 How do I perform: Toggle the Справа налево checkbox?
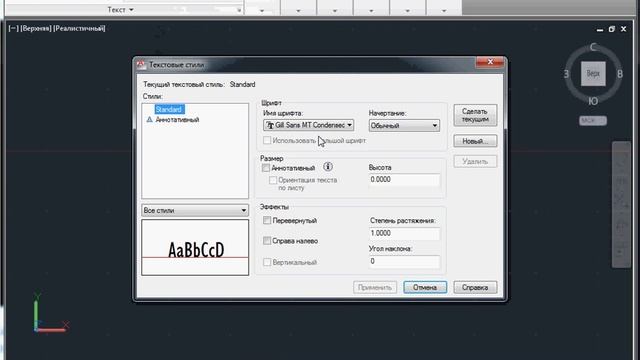pyautogui.click(x=267, y=241)
